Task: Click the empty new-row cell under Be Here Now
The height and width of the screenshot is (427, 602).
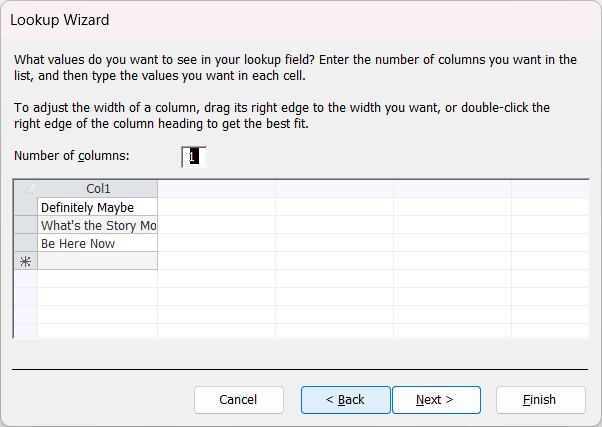Action: pos(97,261)
